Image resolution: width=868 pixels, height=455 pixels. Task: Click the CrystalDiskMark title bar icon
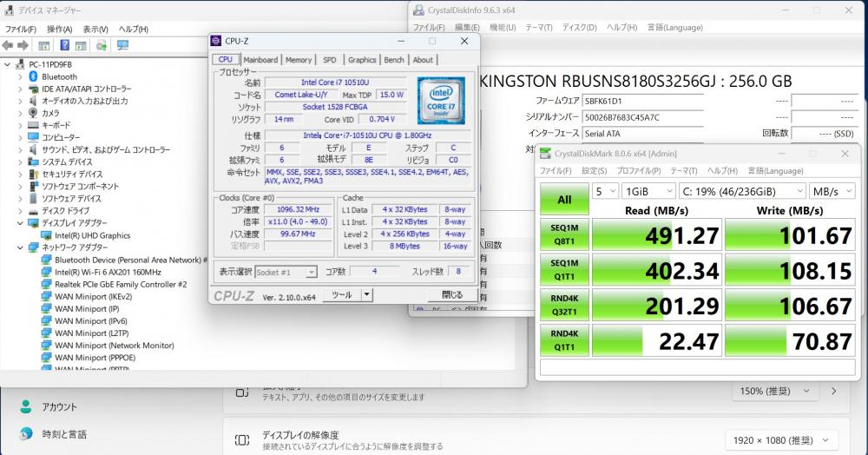545,154
